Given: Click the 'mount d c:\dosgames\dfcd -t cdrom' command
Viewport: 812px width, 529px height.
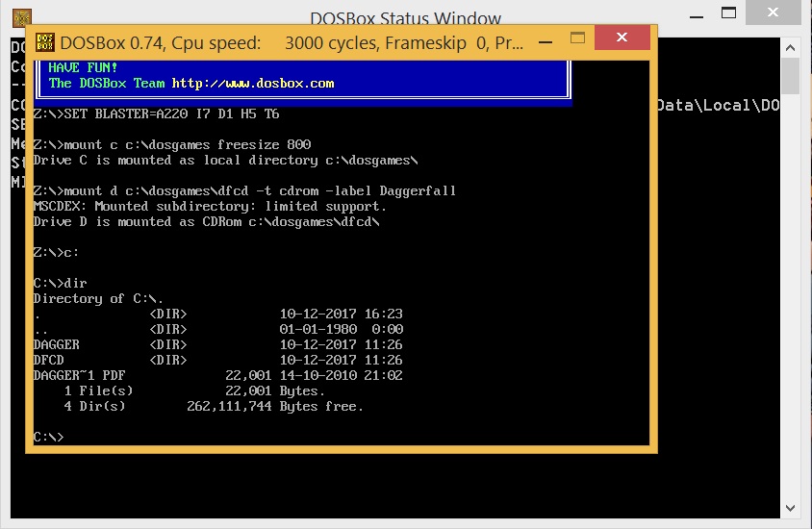Looking at the screenshot, I should pos(244,191).
